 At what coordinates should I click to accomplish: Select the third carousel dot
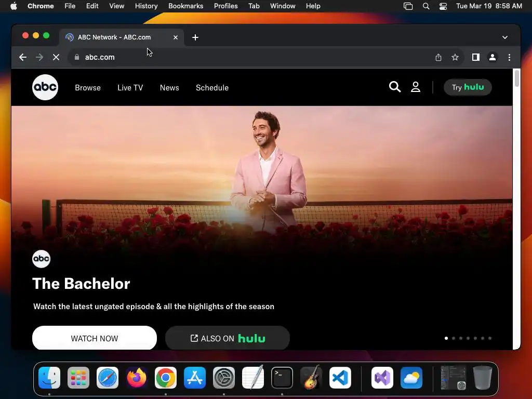(x=461, y=338)
